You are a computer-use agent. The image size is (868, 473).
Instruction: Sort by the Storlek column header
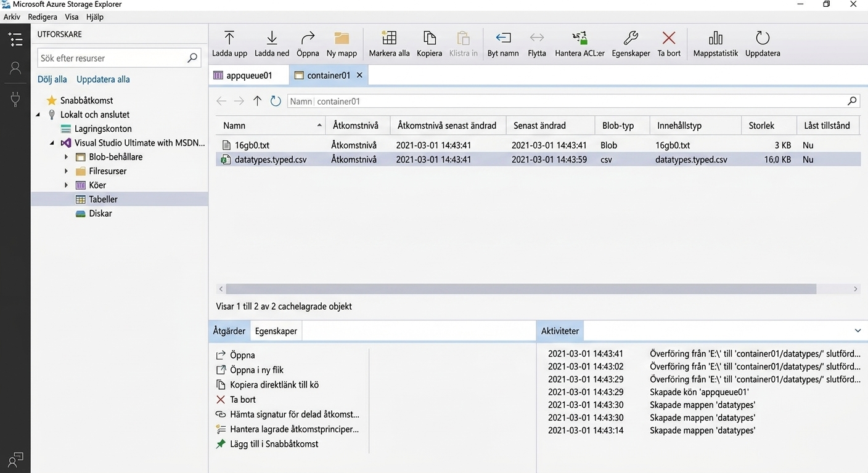click(x=769, y=125)
